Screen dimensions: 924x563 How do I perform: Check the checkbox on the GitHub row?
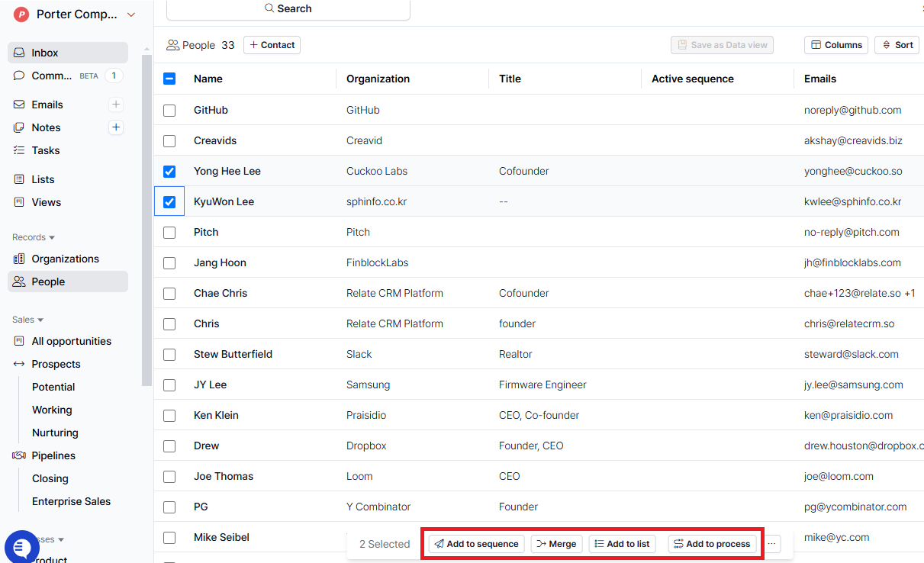[169, 110]
